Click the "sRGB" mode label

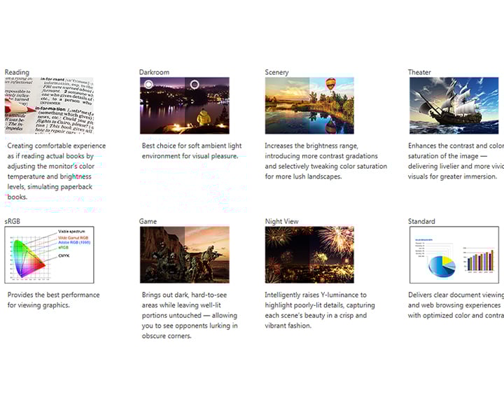point(13,221)
